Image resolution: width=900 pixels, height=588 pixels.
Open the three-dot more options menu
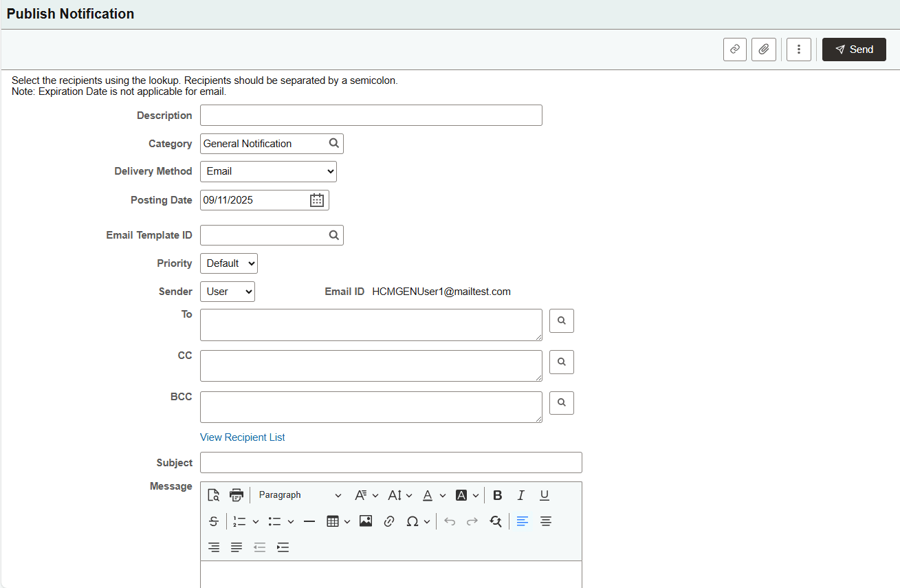click(x=798, y=49)
